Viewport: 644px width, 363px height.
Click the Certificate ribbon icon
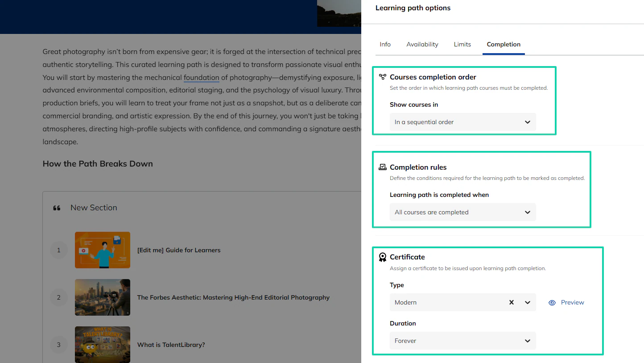click(383, 257)
